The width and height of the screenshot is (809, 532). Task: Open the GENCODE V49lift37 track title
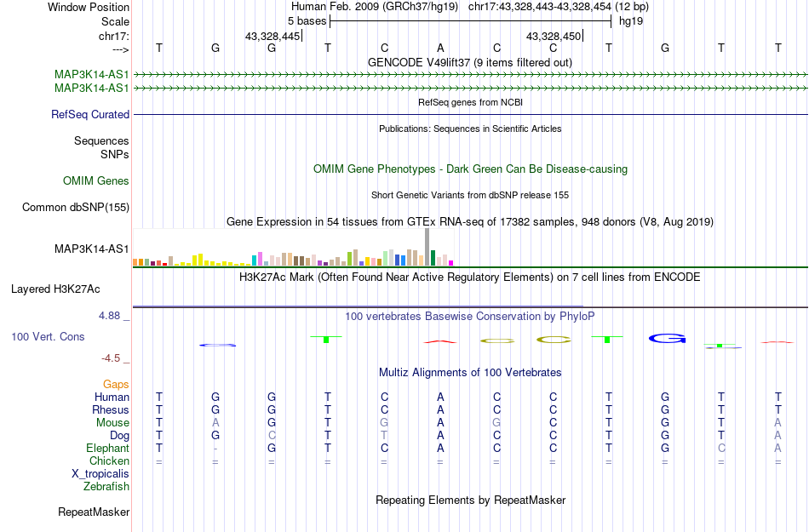click(x=470, y=62)
